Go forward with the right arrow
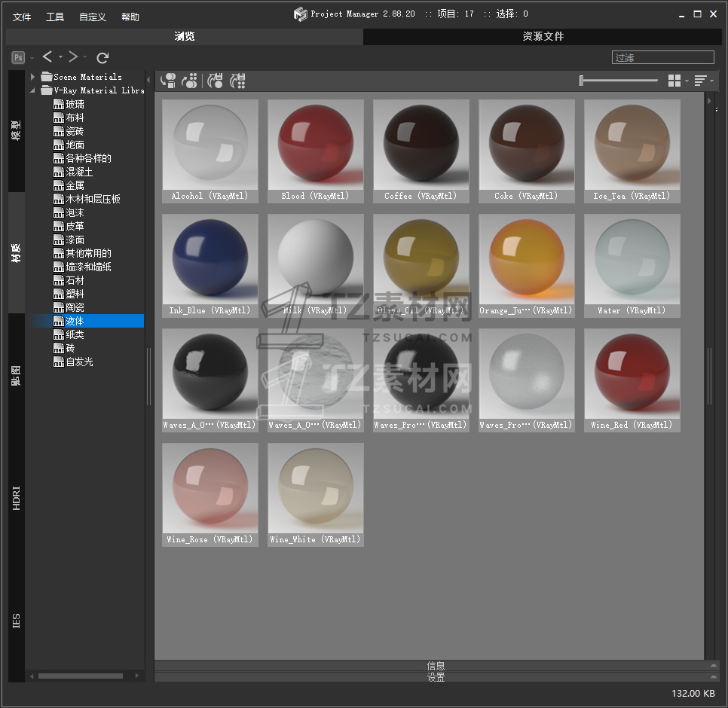Image resolution: width=728 pixels, height=708 pixels. click(73, 57)
